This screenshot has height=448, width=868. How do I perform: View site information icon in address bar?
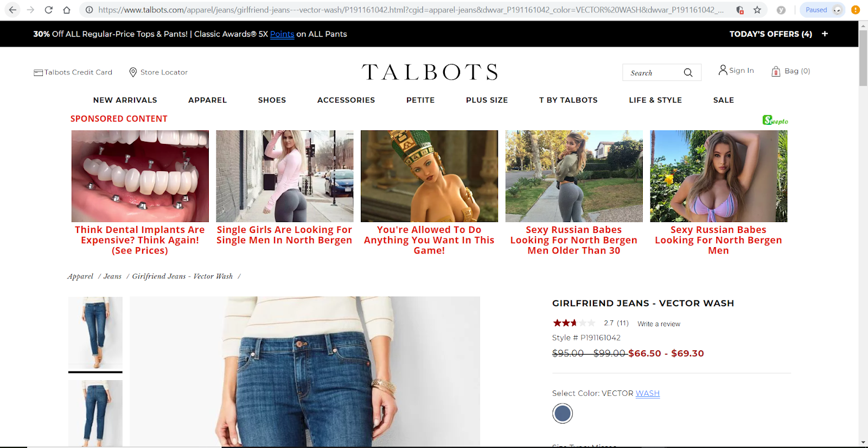click(x=89, y=10)
